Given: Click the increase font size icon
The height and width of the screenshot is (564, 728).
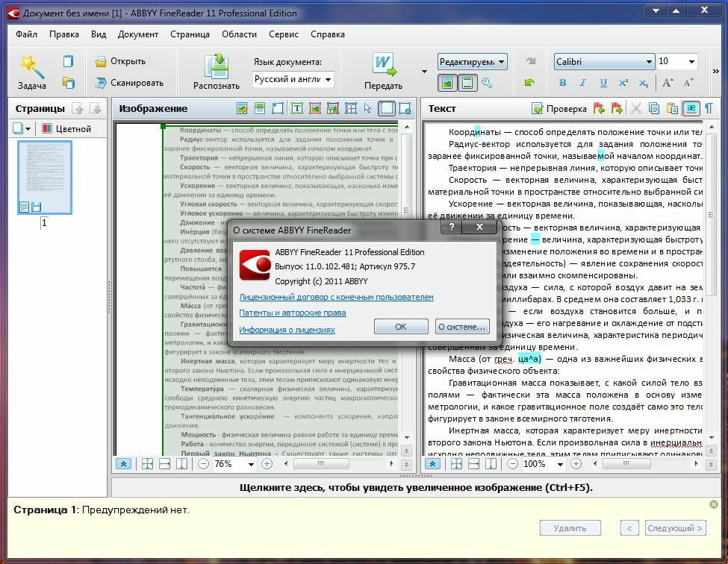Looking at the screenshot, I should coord(668,83).
